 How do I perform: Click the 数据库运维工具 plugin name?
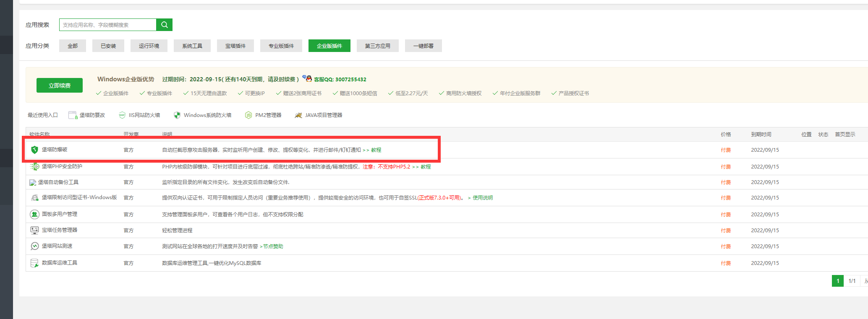pyautogui.click(x=60, y=262)
